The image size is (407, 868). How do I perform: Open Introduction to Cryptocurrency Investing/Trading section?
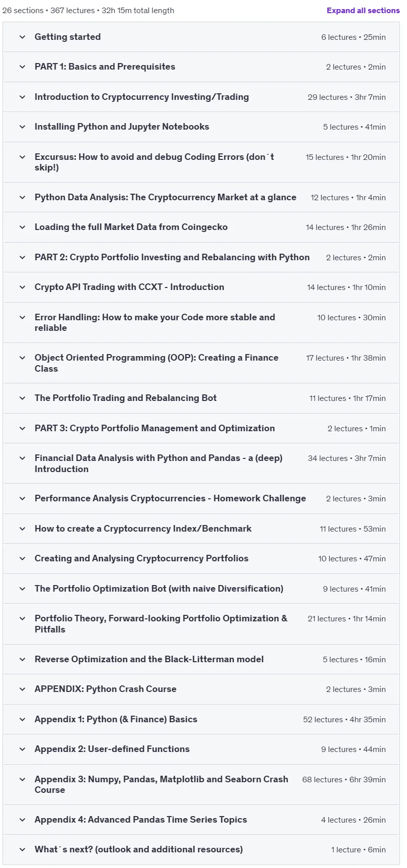[x=141, y=97]
